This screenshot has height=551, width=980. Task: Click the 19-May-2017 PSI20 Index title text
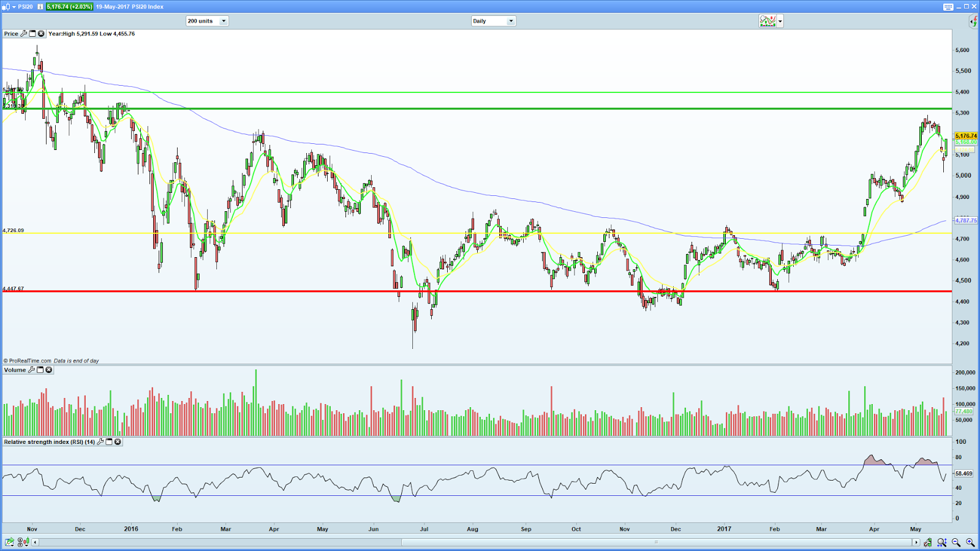(130, 7)
